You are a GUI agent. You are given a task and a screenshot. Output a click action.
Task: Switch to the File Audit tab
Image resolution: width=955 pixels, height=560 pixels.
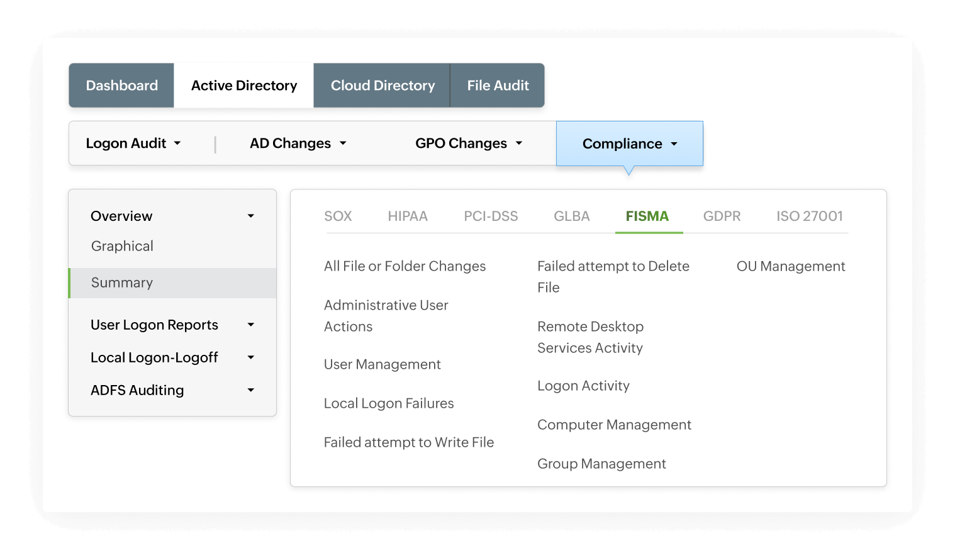point(497,85)
